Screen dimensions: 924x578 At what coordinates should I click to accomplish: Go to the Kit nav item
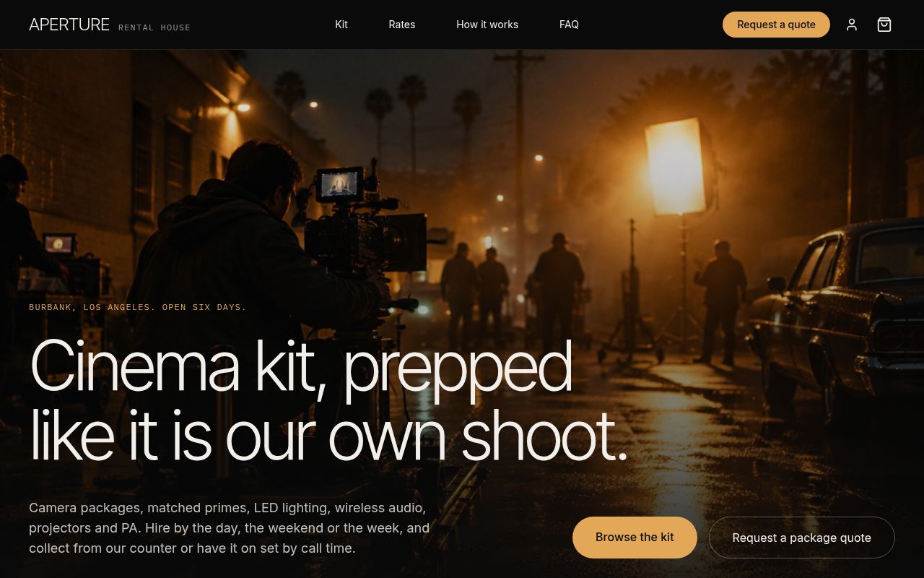click(341, 25)
